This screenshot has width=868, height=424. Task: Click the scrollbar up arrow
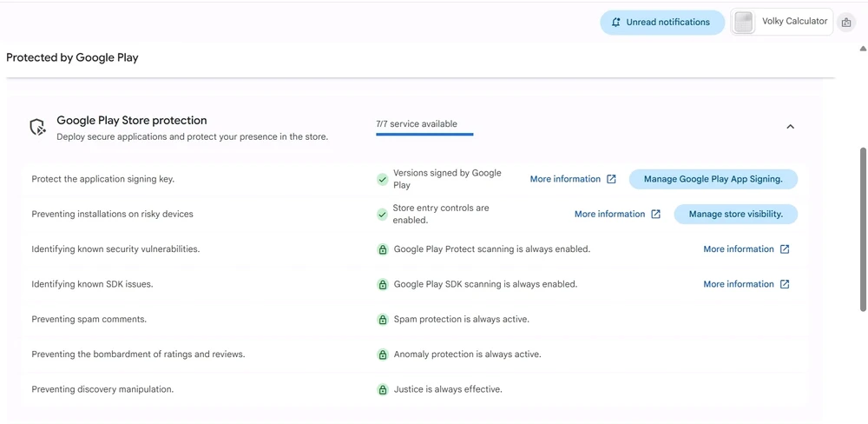click(x=863, y=49)
